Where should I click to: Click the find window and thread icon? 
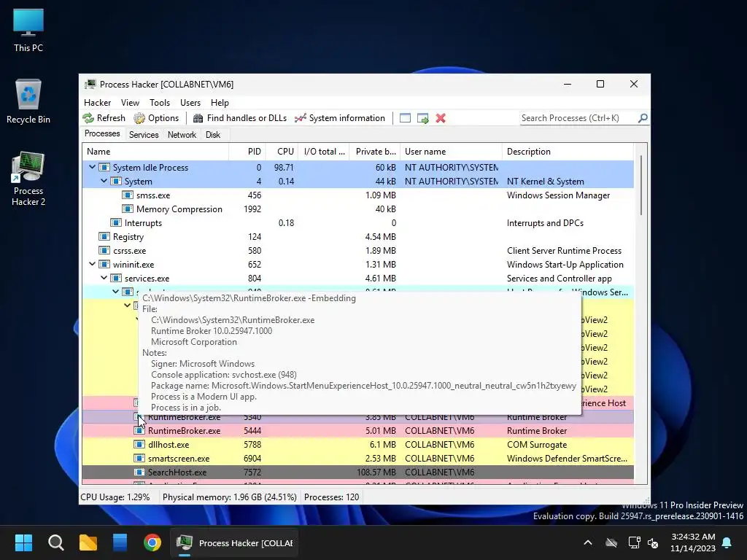[x=422, y=118]
